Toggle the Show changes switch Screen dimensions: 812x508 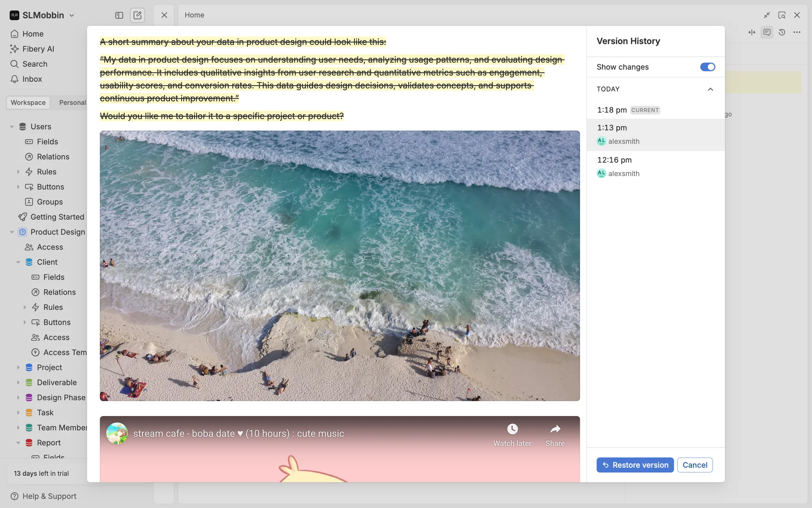pyautogui.click(x=707, y=67)
